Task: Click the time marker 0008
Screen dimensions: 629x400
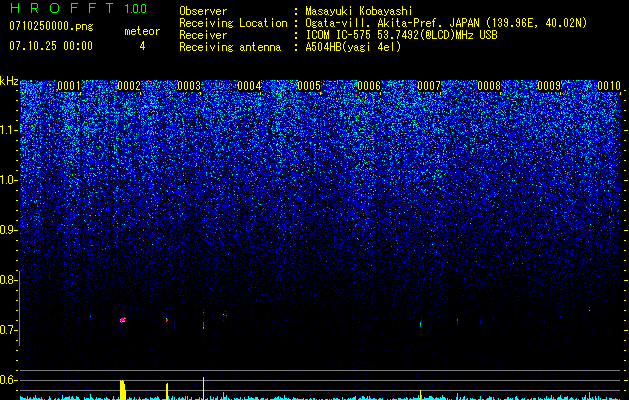Action: pyautogui.click(x=489, y=86)
